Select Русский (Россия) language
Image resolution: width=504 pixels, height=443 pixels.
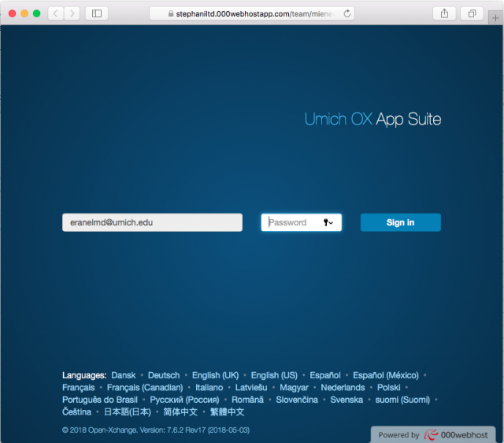coord(184,400)
